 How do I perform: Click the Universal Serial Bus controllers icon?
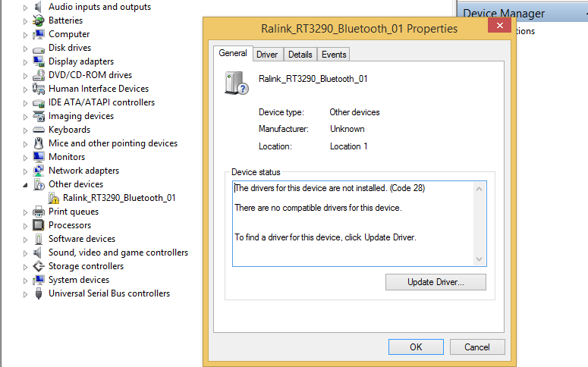(x=38, y=293)
